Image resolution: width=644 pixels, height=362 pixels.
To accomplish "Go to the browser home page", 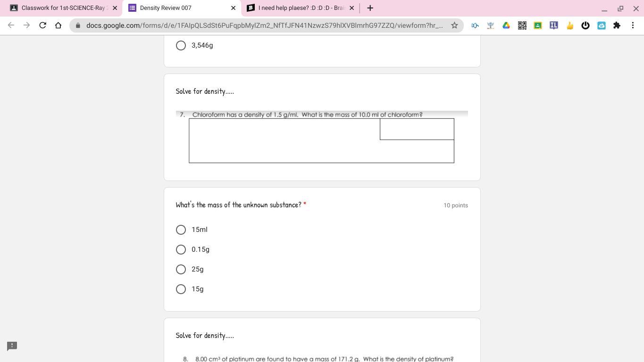I will click(x=58, y=25).
